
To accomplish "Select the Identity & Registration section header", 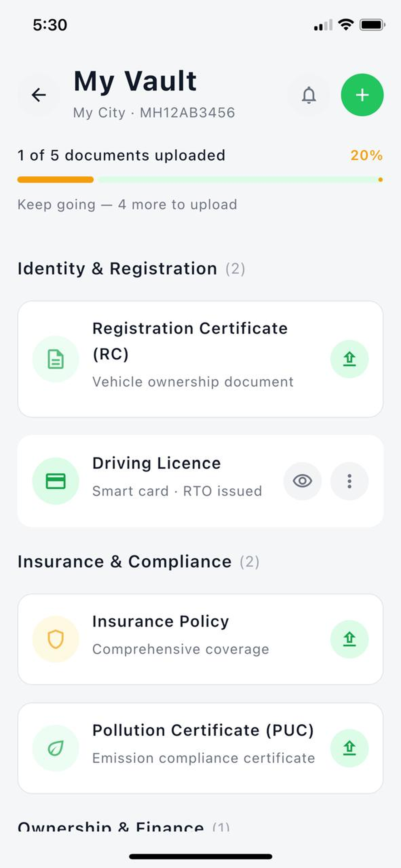I will (131, 268).
